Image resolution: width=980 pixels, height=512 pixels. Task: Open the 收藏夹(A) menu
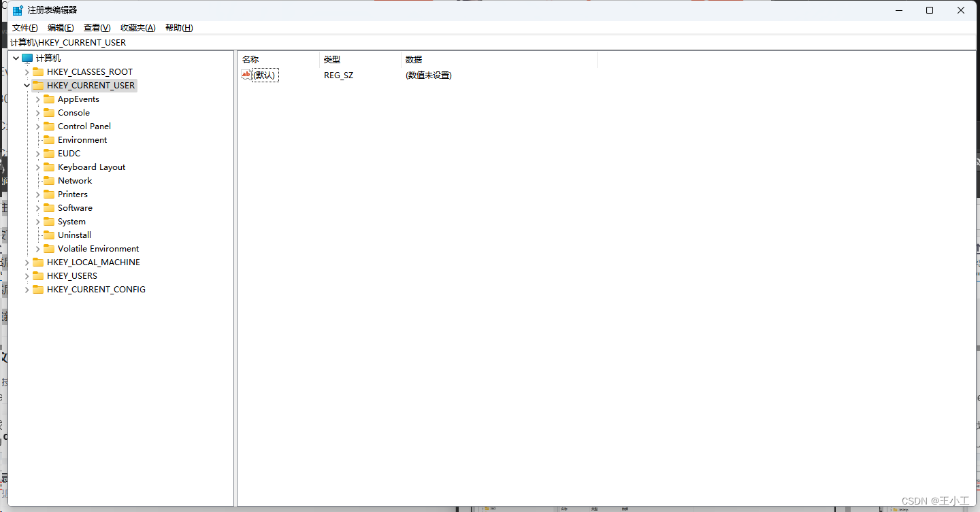138,28
